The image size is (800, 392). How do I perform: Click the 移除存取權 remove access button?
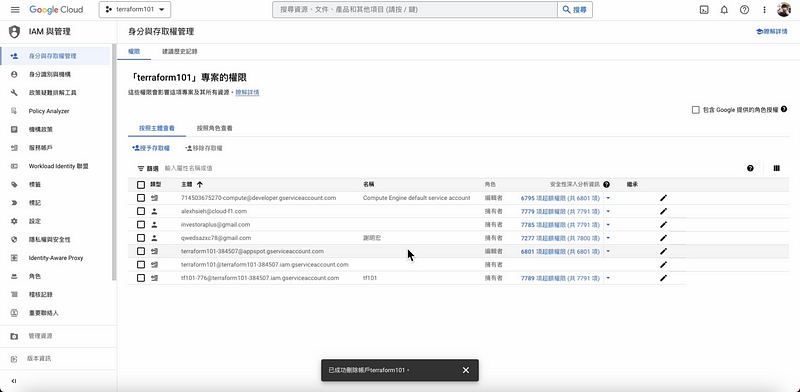204,148
